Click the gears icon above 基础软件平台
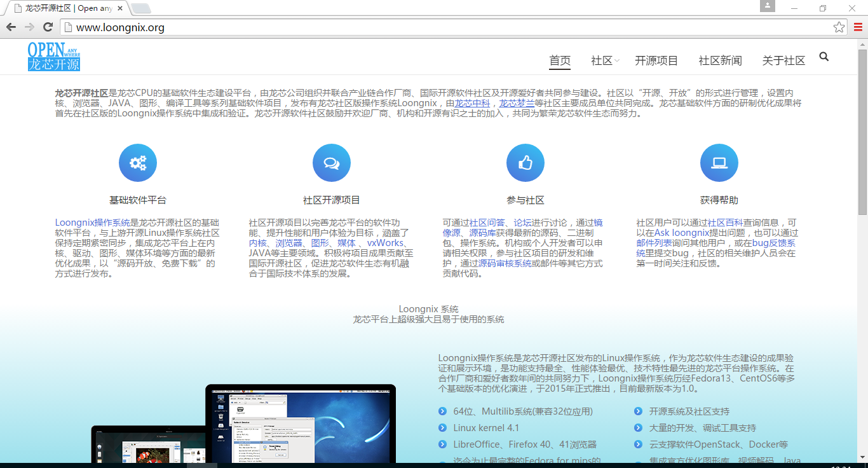Image resolution: width=868 pixels, height=468 pixels. point(138,163)
